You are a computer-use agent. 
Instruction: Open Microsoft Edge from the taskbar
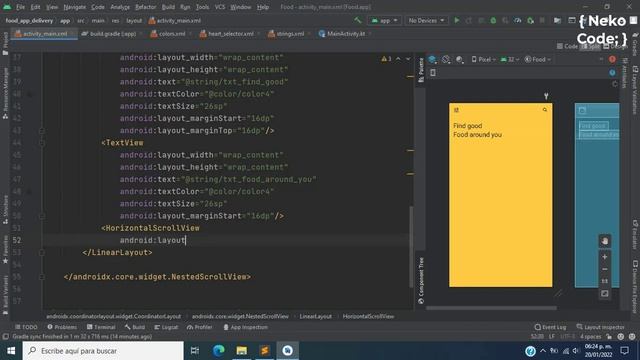(x=219, y=351)
